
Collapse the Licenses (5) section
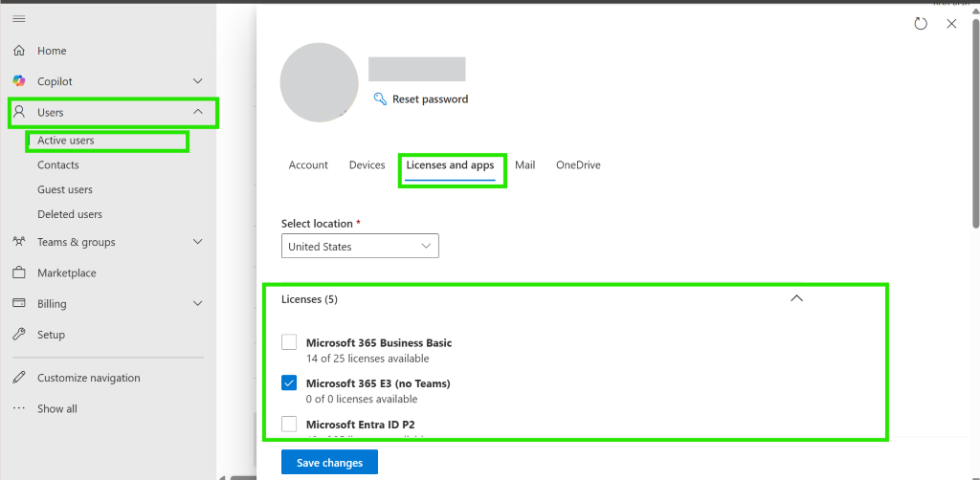[796, 298]
